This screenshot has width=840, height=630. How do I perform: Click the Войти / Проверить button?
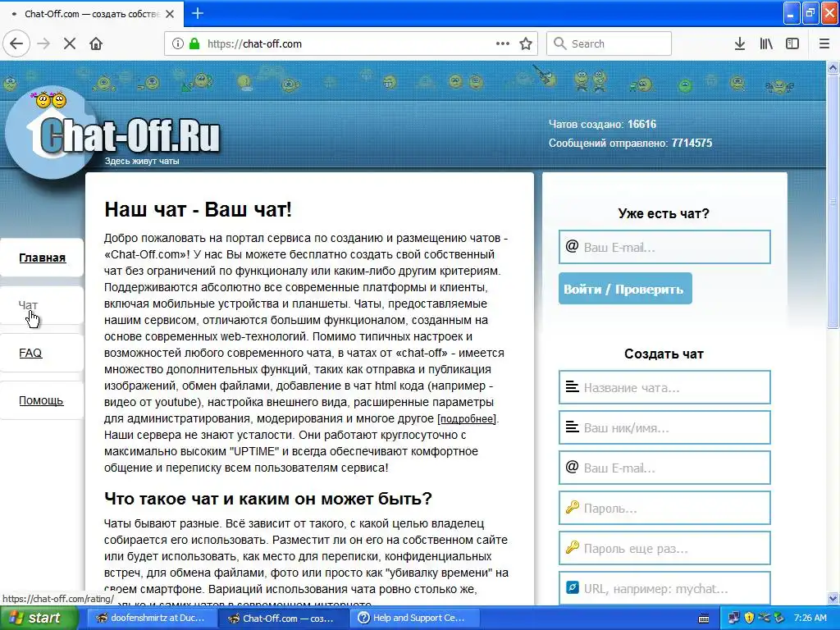624,289
